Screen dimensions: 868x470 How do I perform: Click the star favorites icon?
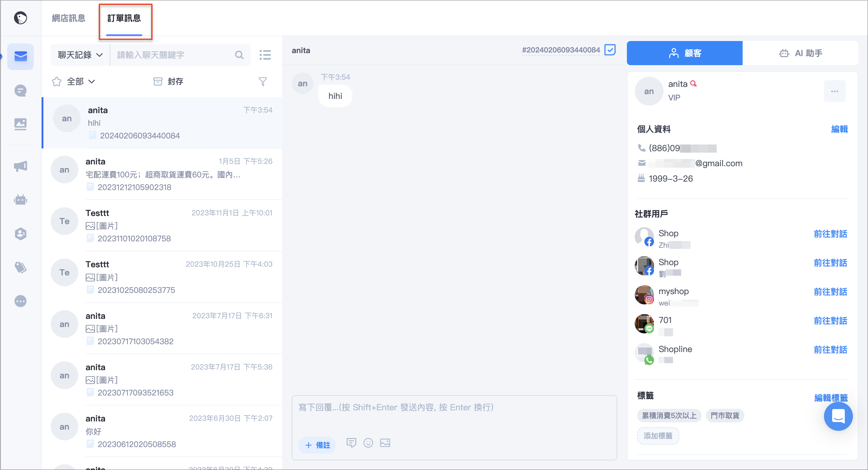coord(57,81)
